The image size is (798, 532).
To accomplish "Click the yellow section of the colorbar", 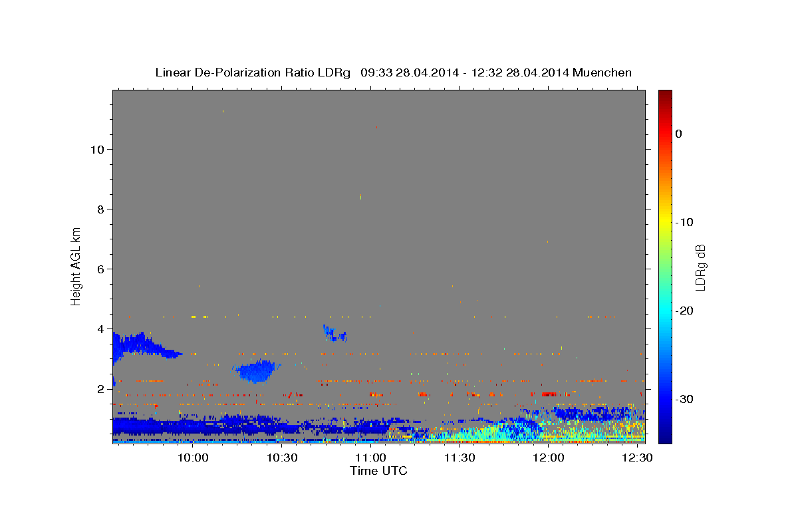I will pyautogui.click(x=665, y=221).
